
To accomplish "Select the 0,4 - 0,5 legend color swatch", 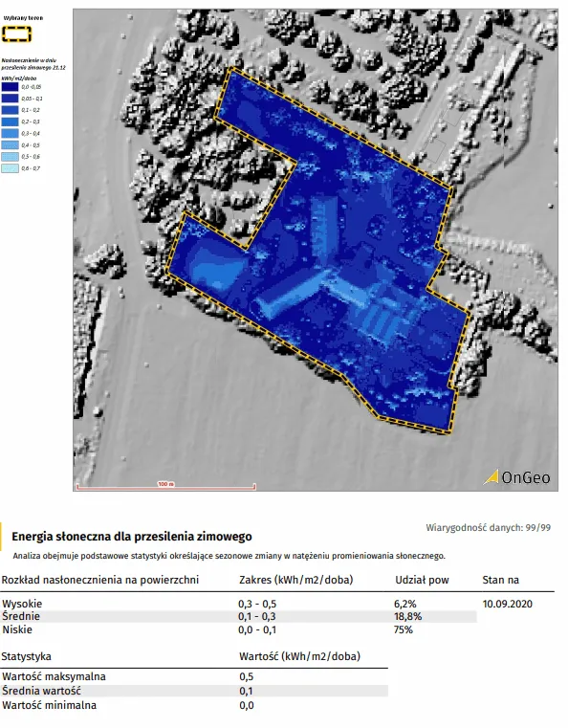I will coord(10,144).
